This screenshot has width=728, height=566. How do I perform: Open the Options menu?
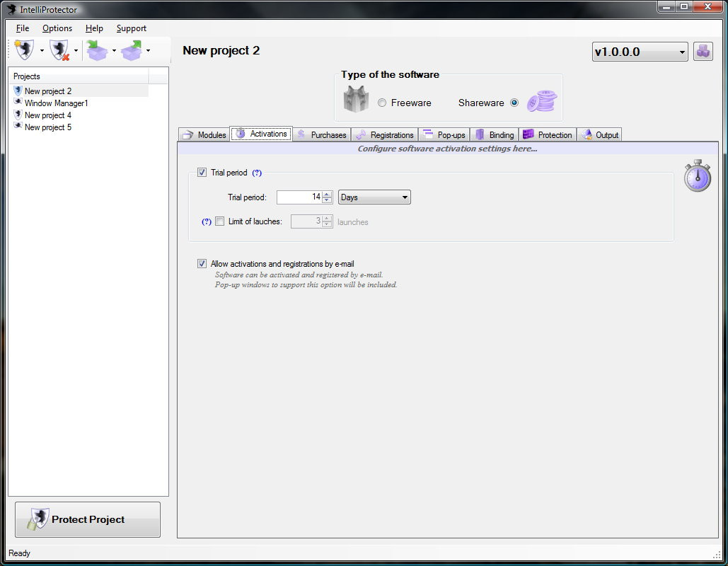57,28
